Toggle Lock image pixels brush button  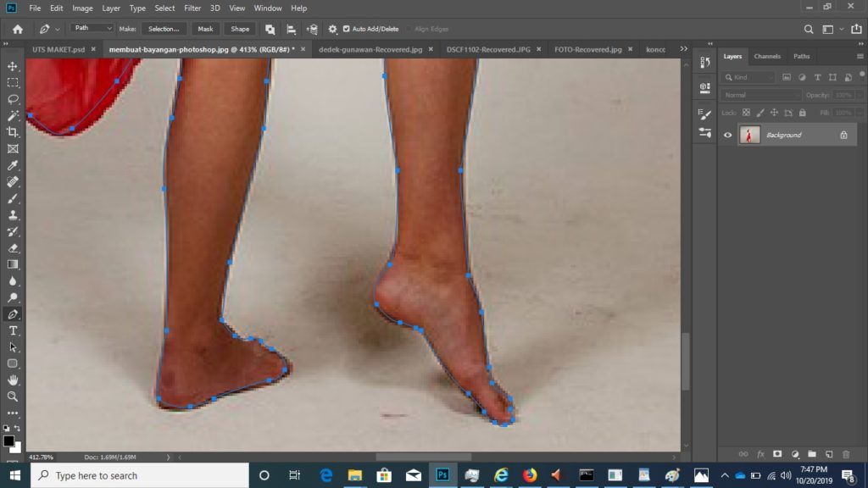[x=760, y=113]
